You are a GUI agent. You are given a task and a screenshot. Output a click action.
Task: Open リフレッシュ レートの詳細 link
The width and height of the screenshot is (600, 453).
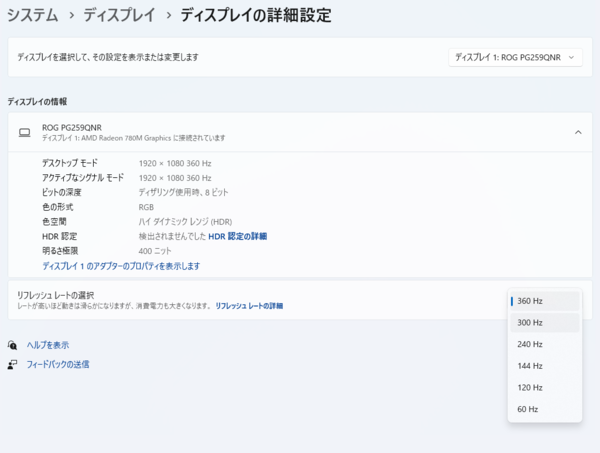click(x=249, y=306)
